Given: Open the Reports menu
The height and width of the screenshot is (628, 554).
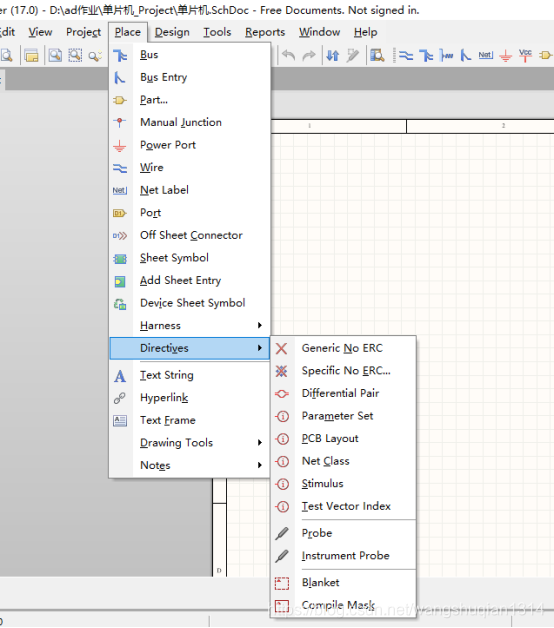Looking at the screenshot, I should [265, 32].
